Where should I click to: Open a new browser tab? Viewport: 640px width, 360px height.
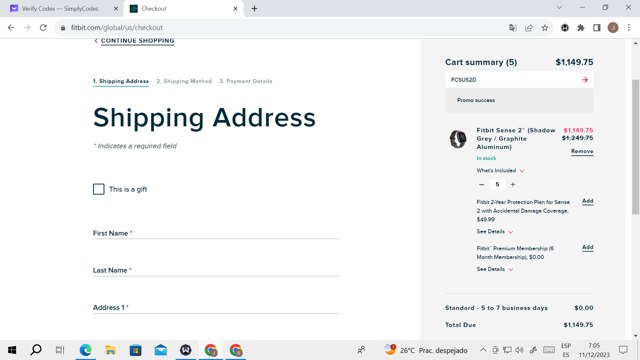pos(254,9)
